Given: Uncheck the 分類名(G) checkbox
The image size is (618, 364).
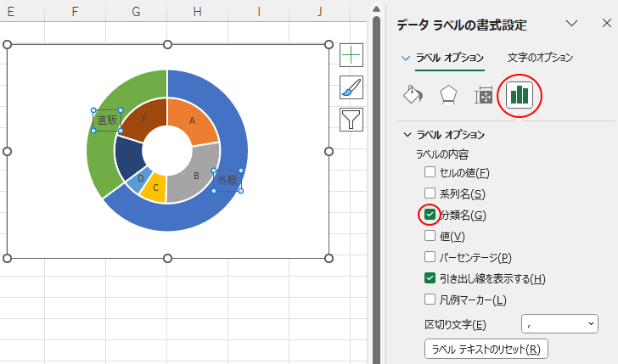Looking at the screenshot, I should (430, 215).
